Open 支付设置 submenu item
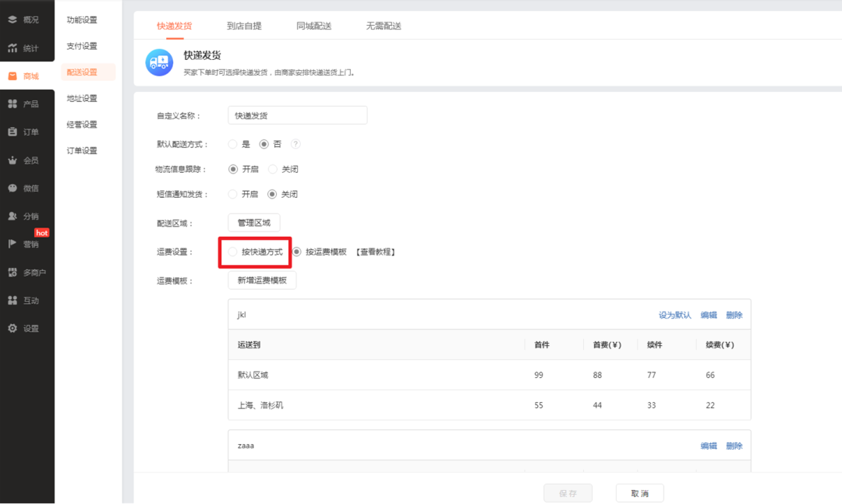842x504 pixels. (x=82, y=46)
